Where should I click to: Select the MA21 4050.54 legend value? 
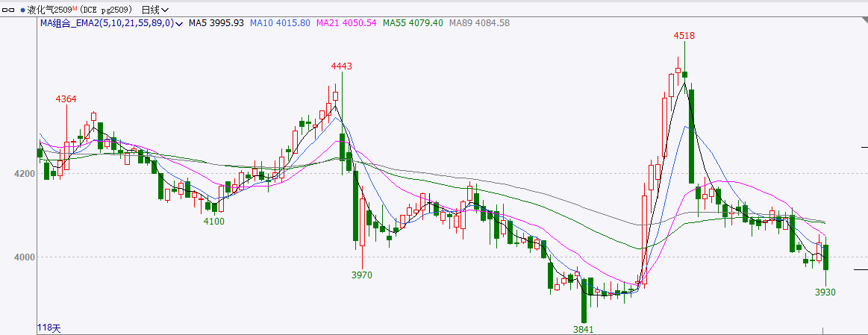click(346, 22)
